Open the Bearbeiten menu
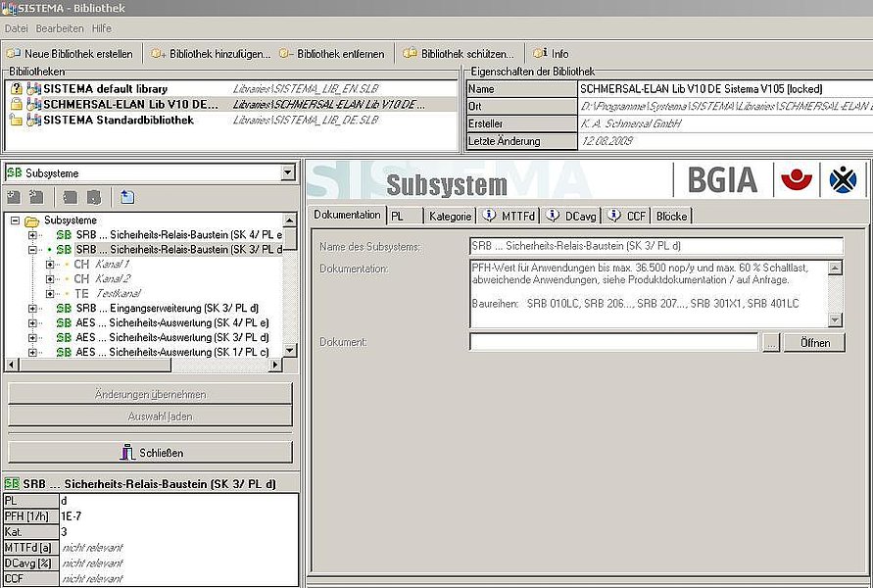Viewport: 873px width, 588px height. click(60, 28)
